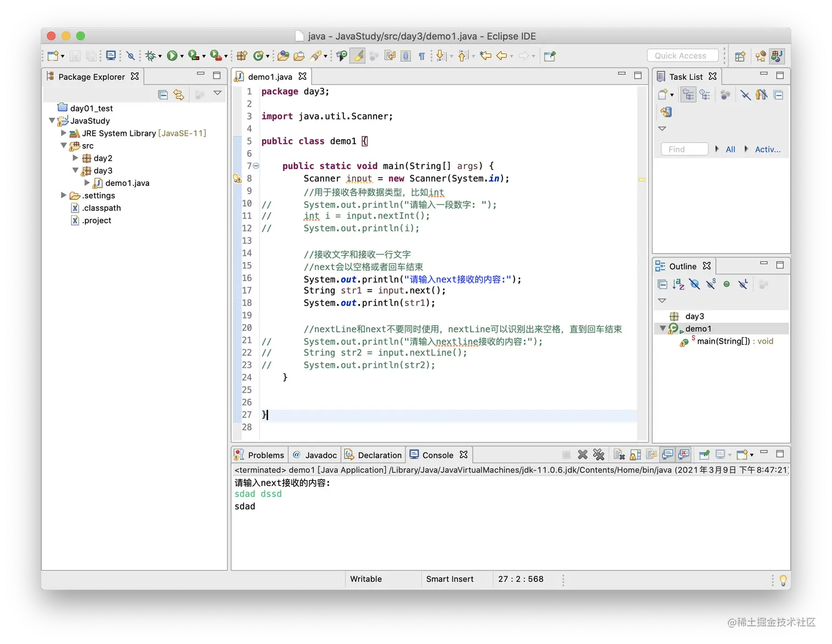Pin the Console view
This screenshot has height=644, width=832.
[x=704, y=455]
